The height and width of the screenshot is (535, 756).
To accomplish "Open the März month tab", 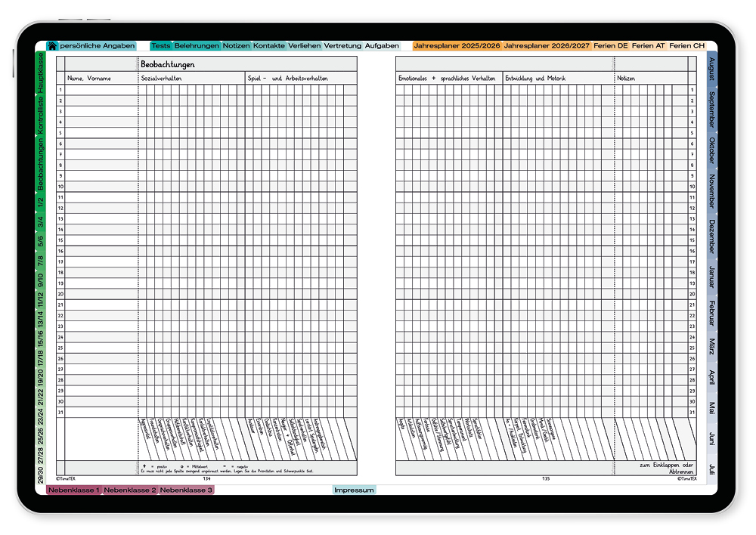I will 711,347.
